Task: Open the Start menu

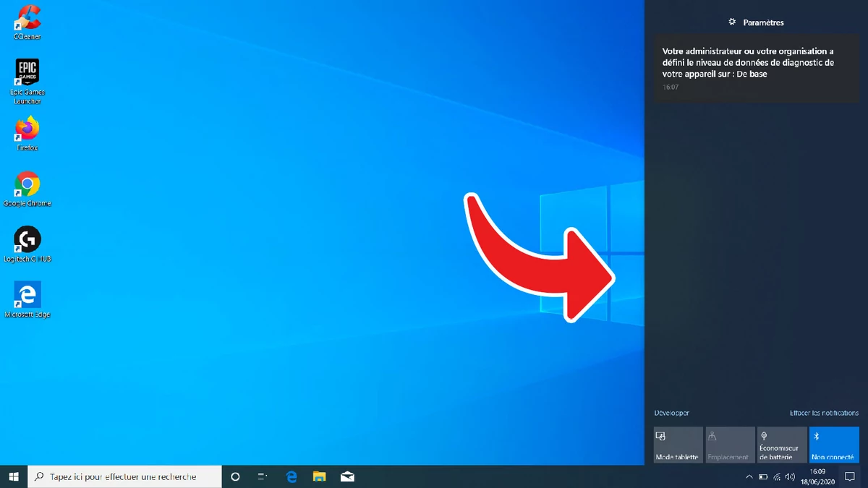Action: 14,476
